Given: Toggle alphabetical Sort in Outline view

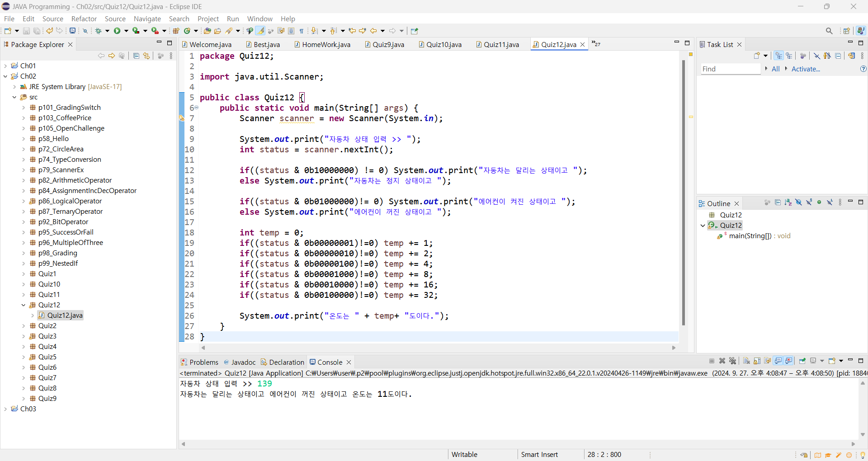Looking at the screenshot, I should coord(788,202).
